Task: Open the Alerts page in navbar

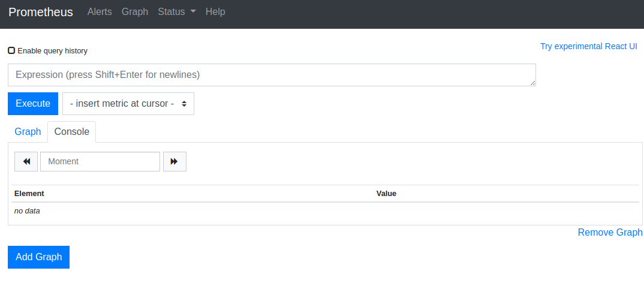Action: [100, 12]
